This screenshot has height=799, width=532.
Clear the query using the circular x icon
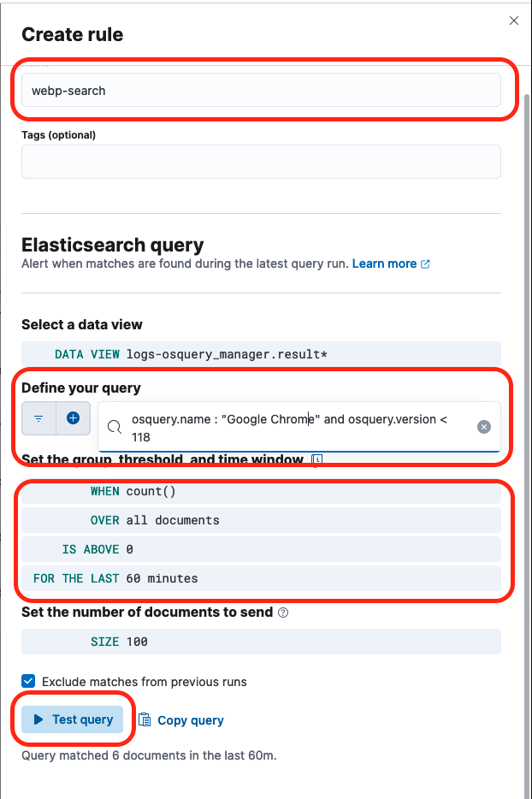click(x=484, y=427)
